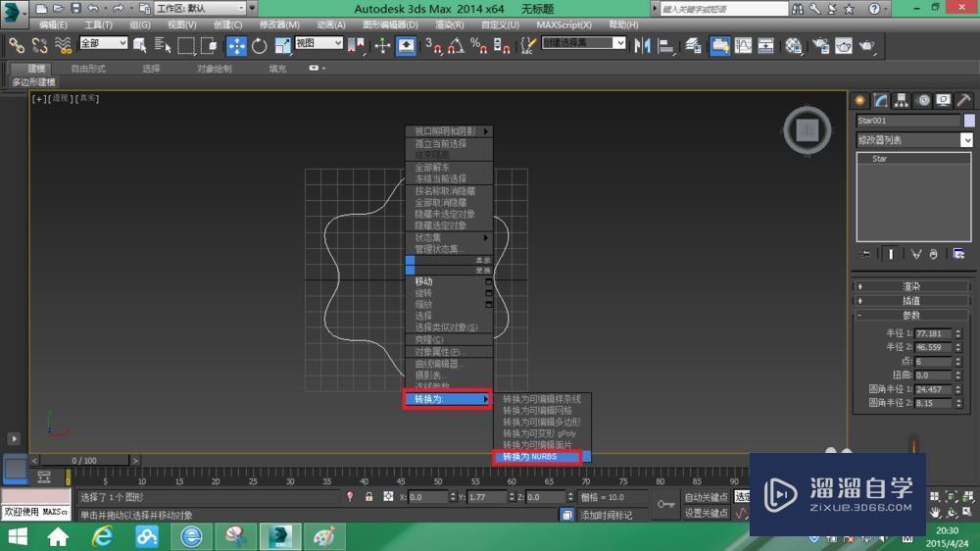Viewport: 980px width, 551px height.
Task: Activate the Select and Rotate tool
Action: [260, 46]
